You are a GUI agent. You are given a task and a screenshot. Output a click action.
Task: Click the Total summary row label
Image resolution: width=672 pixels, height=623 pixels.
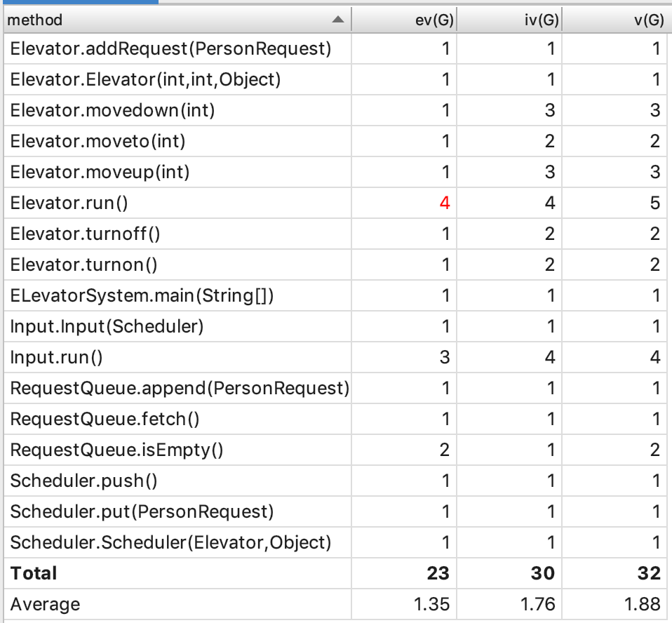(x=34, y=573)
